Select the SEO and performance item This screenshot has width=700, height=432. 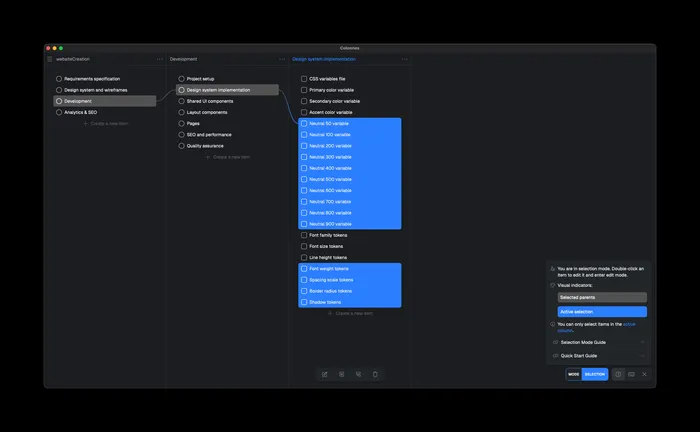(227, 135)
